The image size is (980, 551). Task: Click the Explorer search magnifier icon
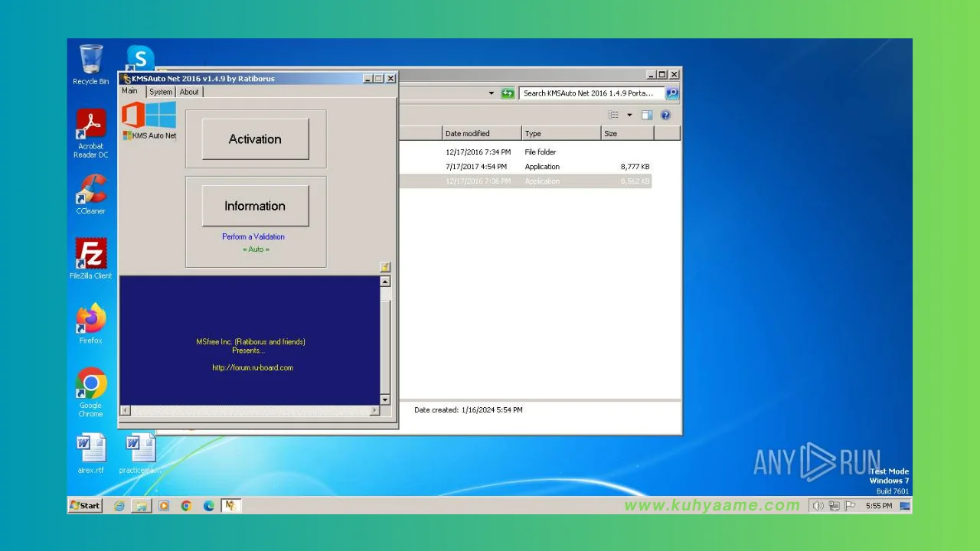672,93
